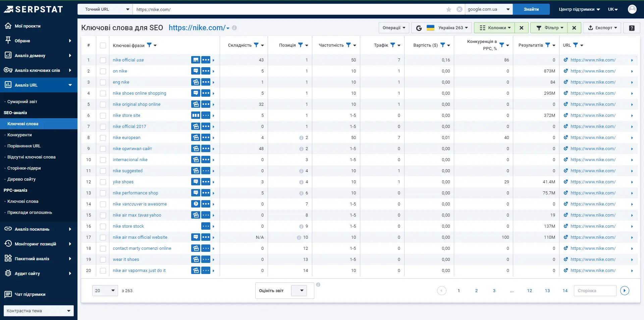Click the Serpstat logo
The image size is (644, 320).
(x=33, y=9)
